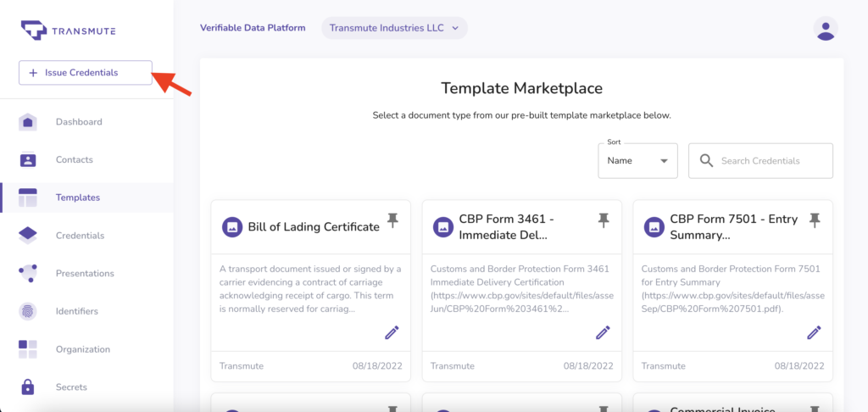Open Presentations in the sidebar
The width and height of the screenshot is (868, 412).
(85, 274)
